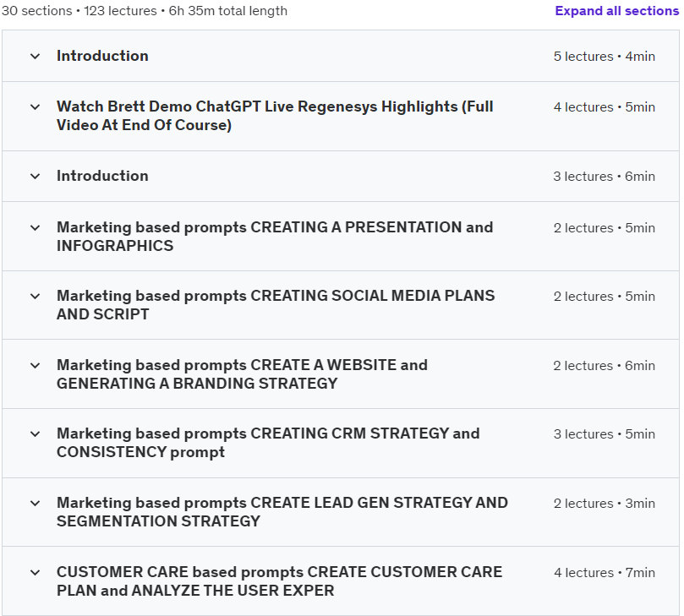Click '2 lectures • 5min' in the PRESENTATION row
This screenshot has width=684, height=616.
pyautogui.click(x=605, y=227)
